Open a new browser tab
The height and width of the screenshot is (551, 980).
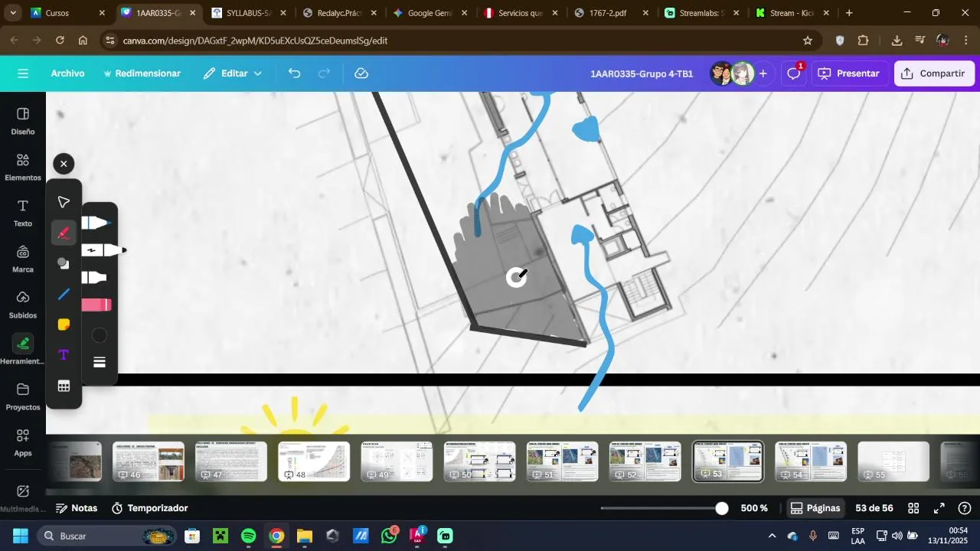(849, 13)
